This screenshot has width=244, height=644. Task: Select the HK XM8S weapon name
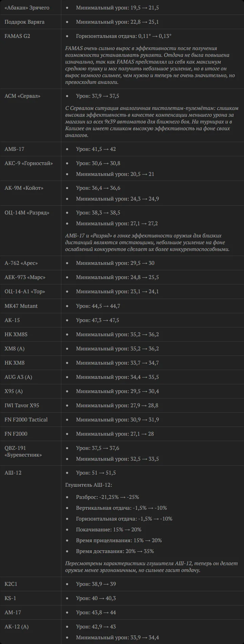point(16,335)
